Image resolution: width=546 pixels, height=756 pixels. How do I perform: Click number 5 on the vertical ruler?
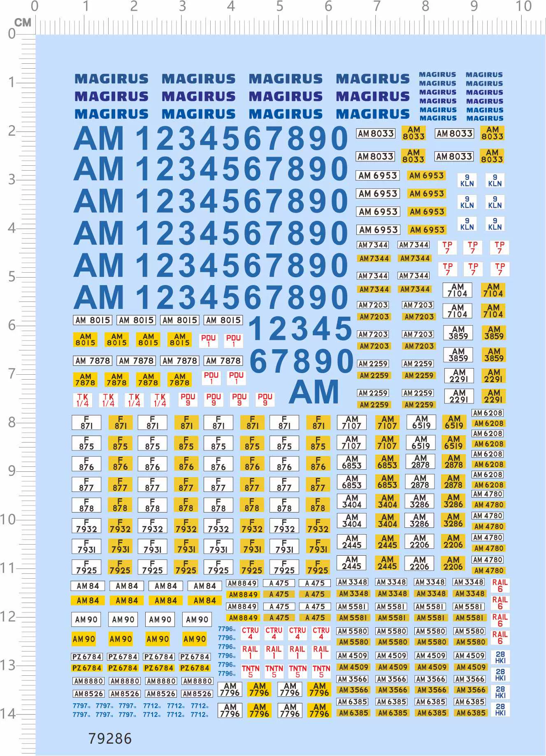[12, 276]
